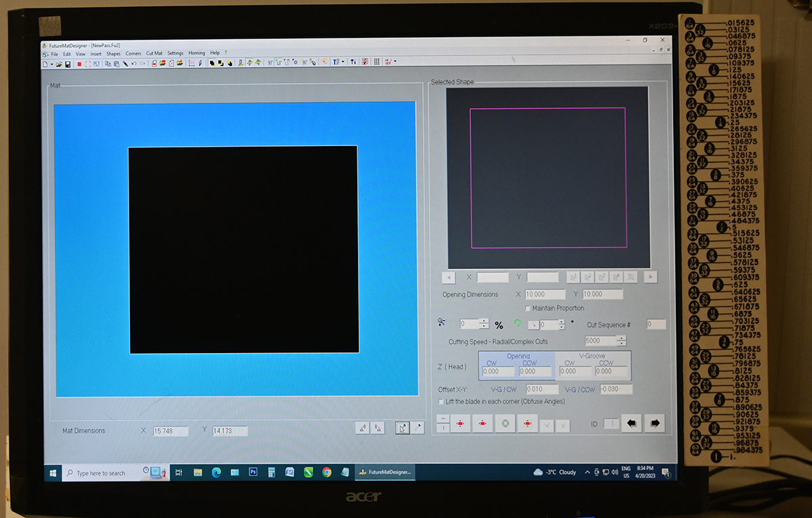Click the Cutting Speed spinner arrows
The width and height of the screenshot is (812, 518).
pyautogui.click(x=622, y=341)
